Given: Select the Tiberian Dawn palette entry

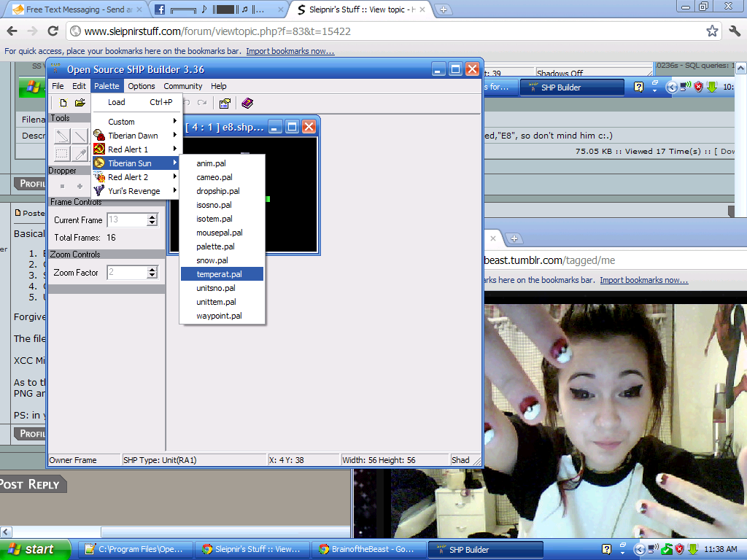Looking at the screenshot, I should click(x=135, y=136).
